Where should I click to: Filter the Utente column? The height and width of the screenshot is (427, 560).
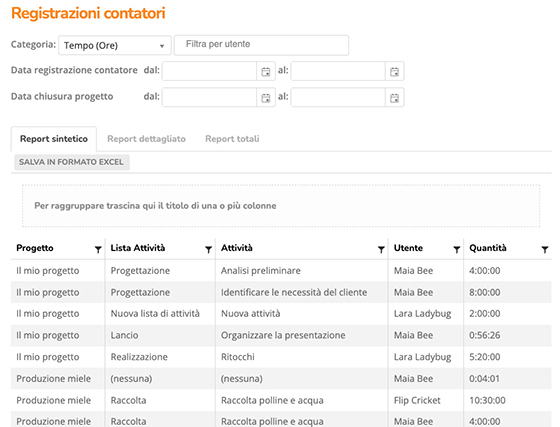point(456,249)
